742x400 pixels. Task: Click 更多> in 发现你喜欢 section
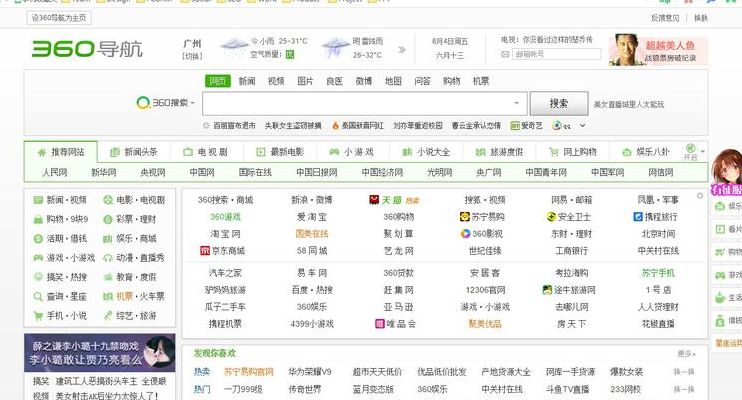(686, 354)
